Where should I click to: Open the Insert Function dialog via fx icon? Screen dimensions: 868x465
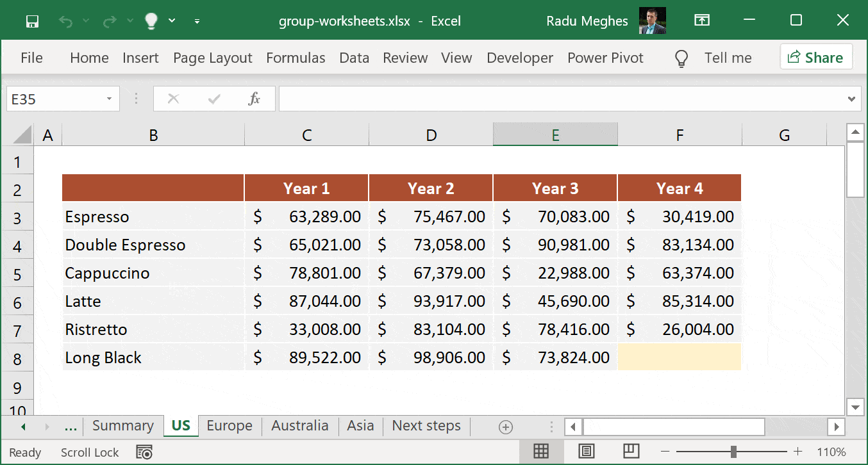tap(255, 99)
